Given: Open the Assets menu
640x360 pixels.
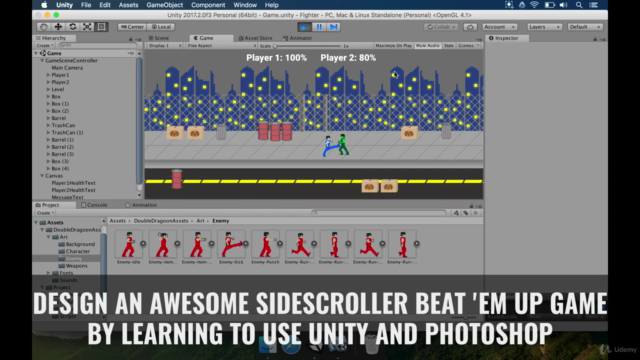Looking at the screenshot, I should [x=128, y=5].
